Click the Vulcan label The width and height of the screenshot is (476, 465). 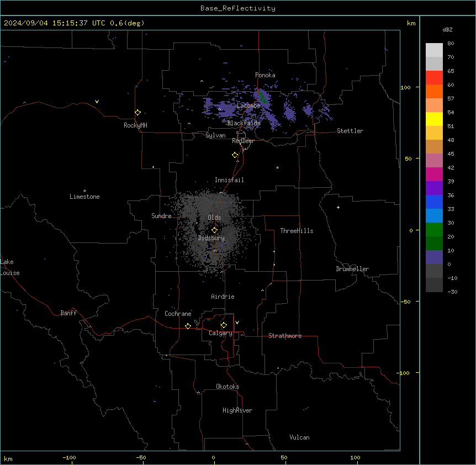pyautogui.click(x=299, y=437)
